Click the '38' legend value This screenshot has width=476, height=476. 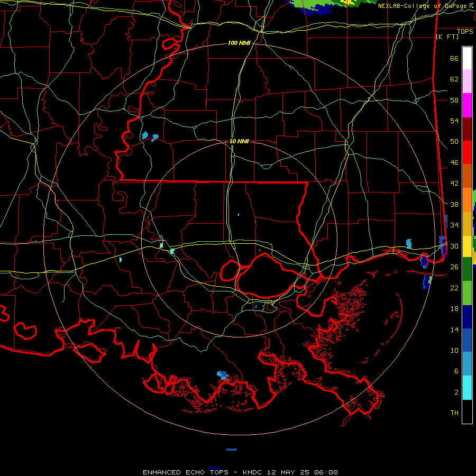point(454,204)
